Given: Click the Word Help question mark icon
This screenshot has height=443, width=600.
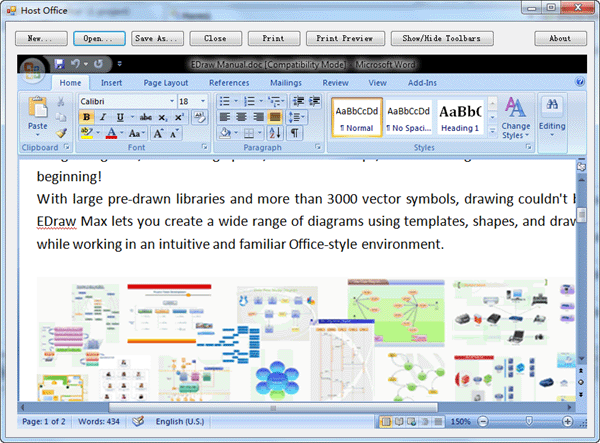Looking at the screenshot, I should [x=580, y=81].
